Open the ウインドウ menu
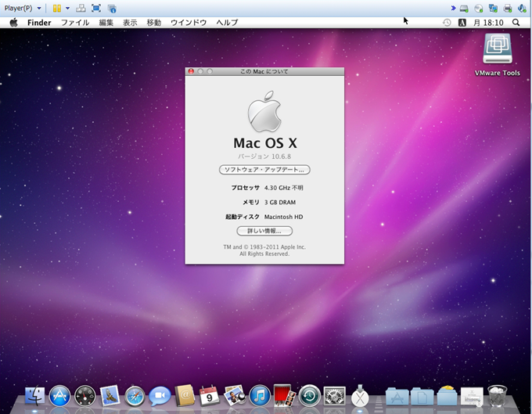 tap(189, 23)
